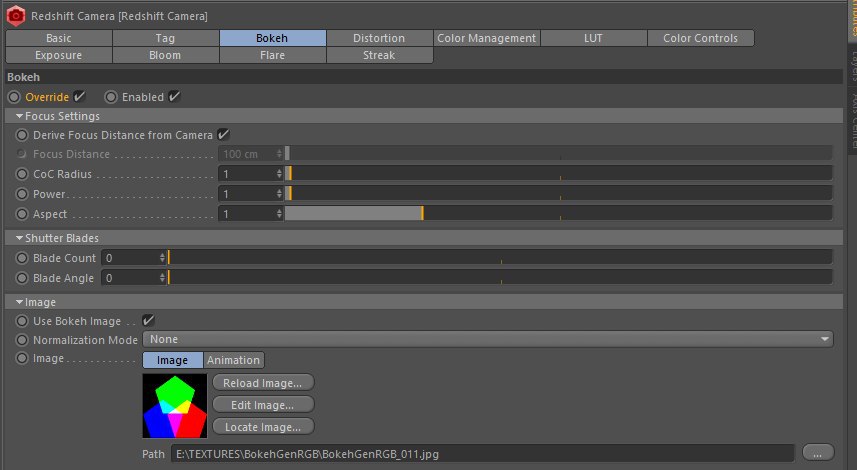Open the Normalization Mode dropdown
Viewport: 857px width, 470px height.
[x=488, y=339]
